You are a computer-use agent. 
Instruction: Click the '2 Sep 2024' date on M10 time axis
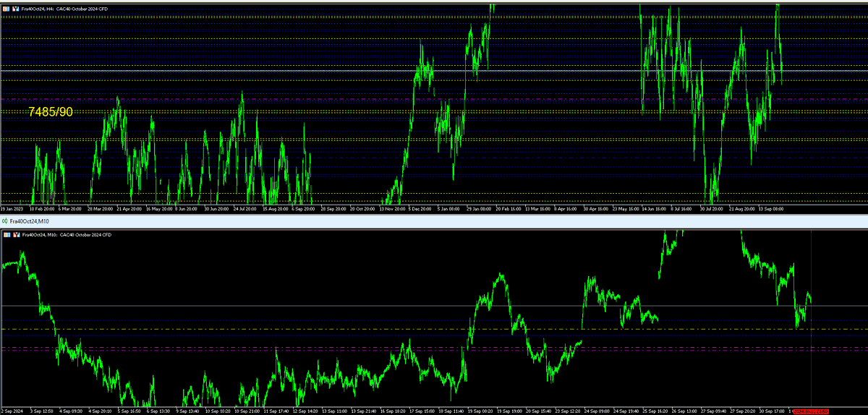click(12, 411)
